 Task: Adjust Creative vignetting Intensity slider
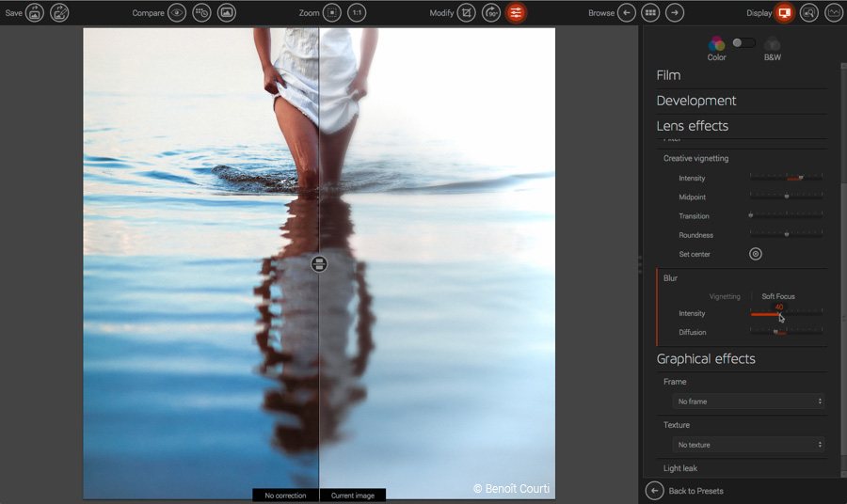tap(787, 178)
